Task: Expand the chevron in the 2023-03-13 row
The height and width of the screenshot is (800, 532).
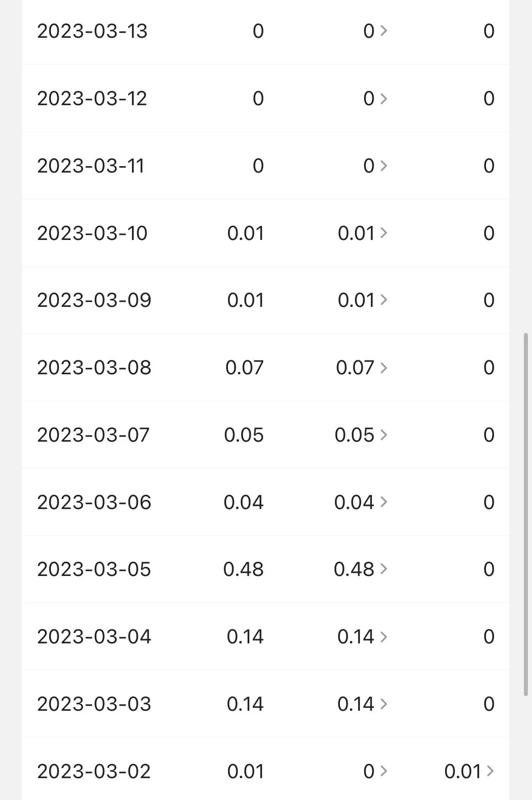Action: pyautogui.click(x=384, y=31)
